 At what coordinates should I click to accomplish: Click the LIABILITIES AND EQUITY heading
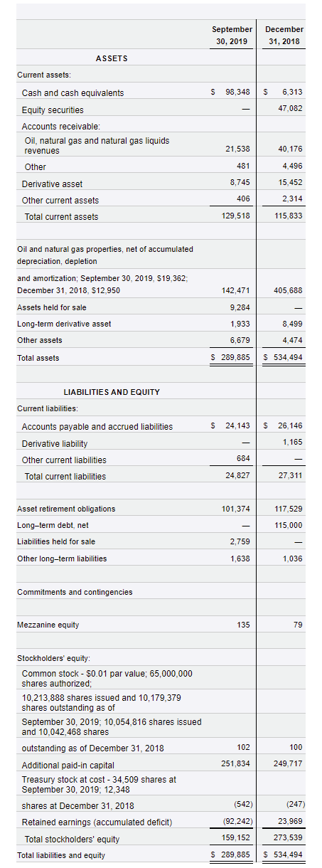coord(112,392)
